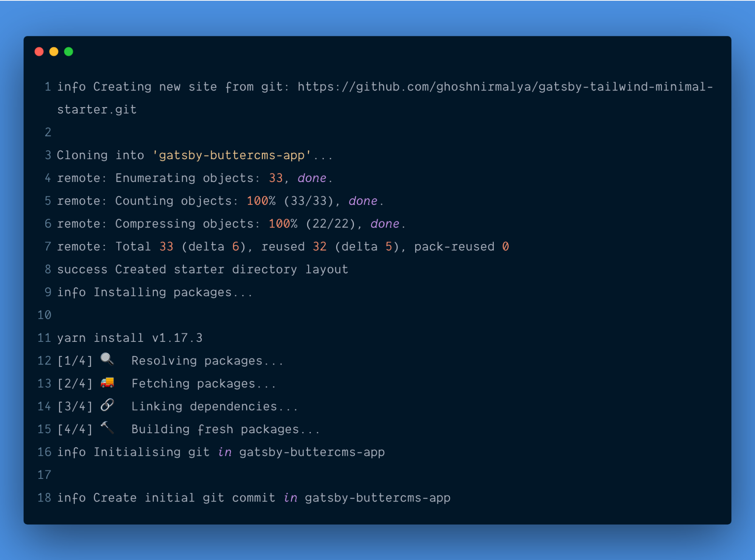
Task: Click '[2/4]' step marker
Action: [75, 384]
